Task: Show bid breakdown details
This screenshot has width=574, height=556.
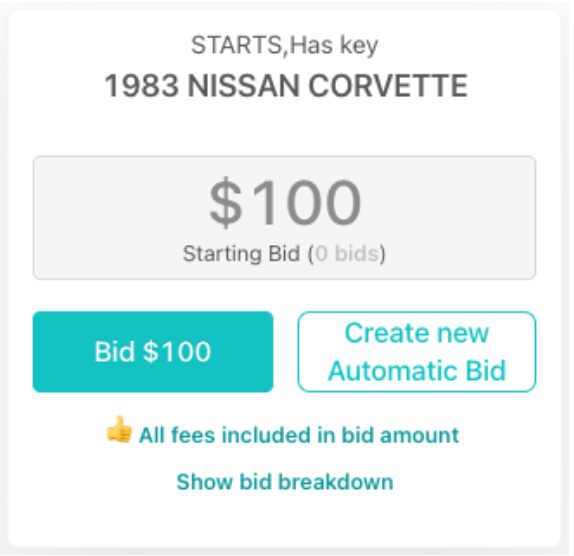Action: pyautogui.click(x=285, y=482)
